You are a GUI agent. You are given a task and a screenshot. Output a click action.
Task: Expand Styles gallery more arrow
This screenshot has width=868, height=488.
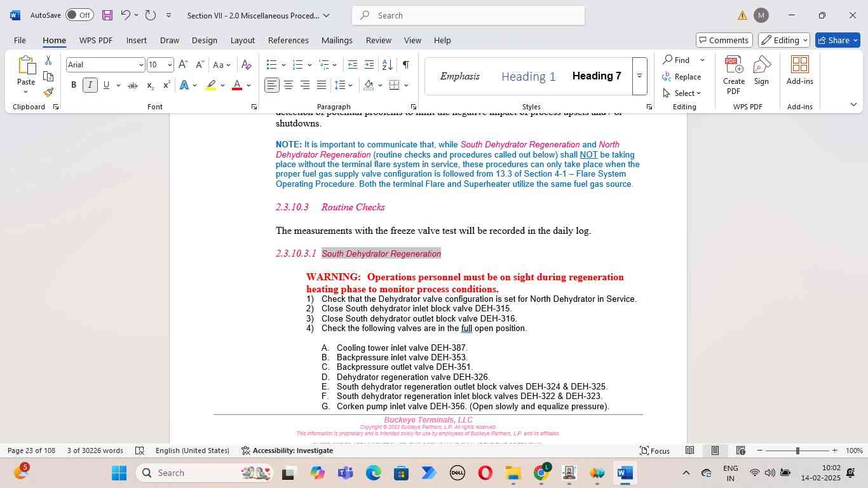[639, 76]
